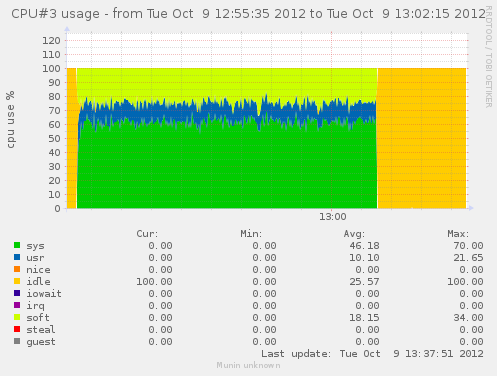The width and height of the screenshot is (497, 376).
Task: Click the blue usr legend swatch
Action: [x=17, y=257]
